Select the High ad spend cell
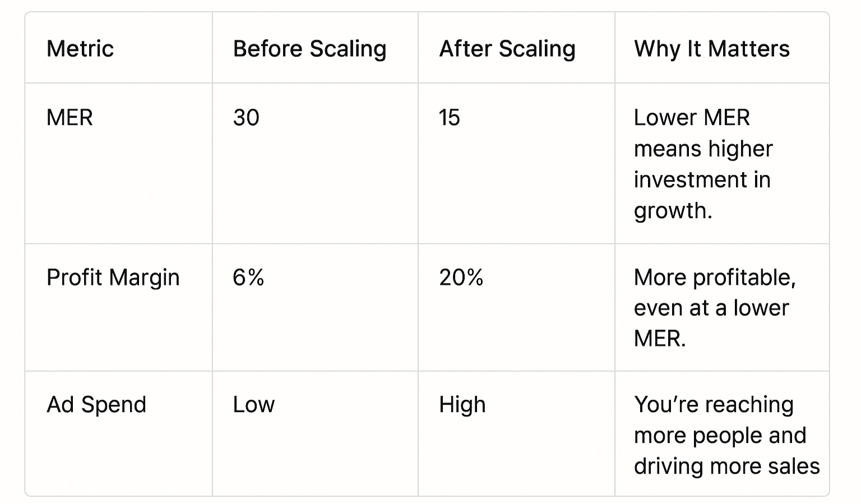Viewport: 861px width, 504px height. click(462, 405)
